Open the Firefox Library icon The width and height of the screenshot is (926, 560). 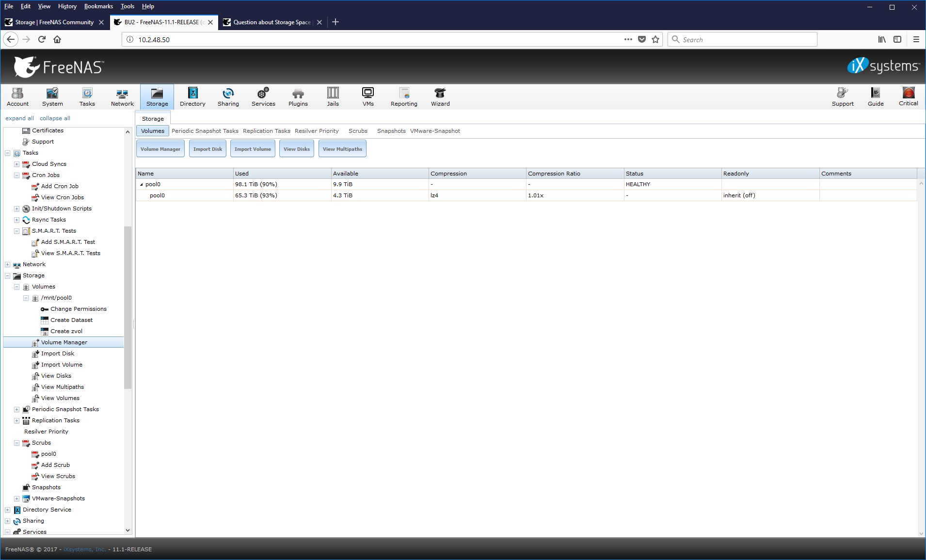882,39
